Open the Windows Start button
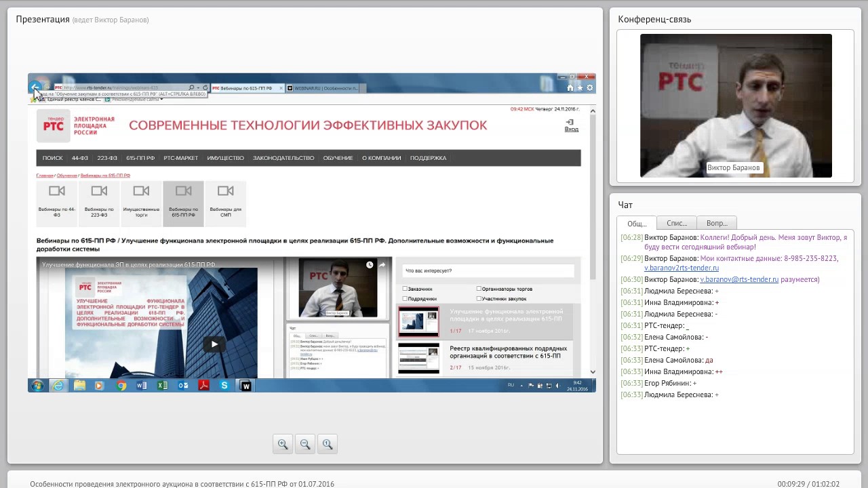 point(37,386)
